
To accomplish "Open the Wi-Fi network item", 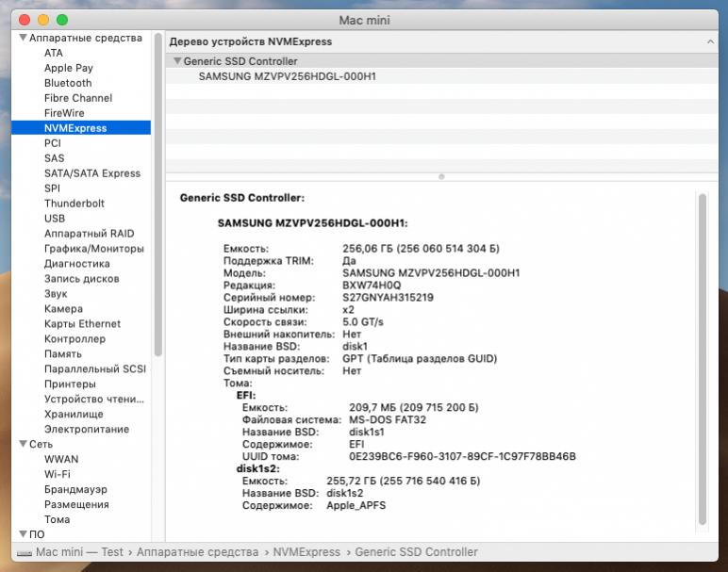I will click(x=58, y=474).
